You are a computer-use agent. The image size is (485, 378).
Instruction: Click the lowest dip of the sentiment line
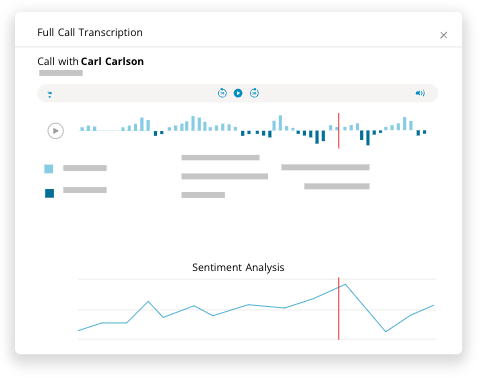(x=386, y=331)
